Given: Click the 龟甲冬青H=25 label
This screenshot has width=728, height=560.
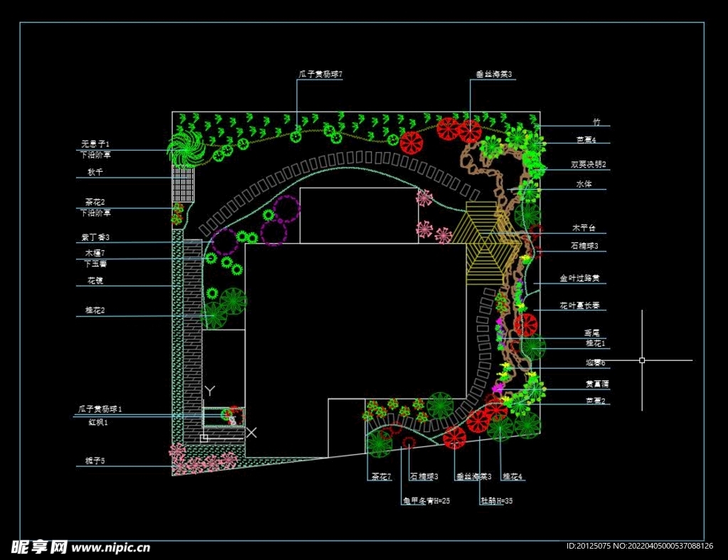Looking at the screenshot, I should tap(427, 500).
